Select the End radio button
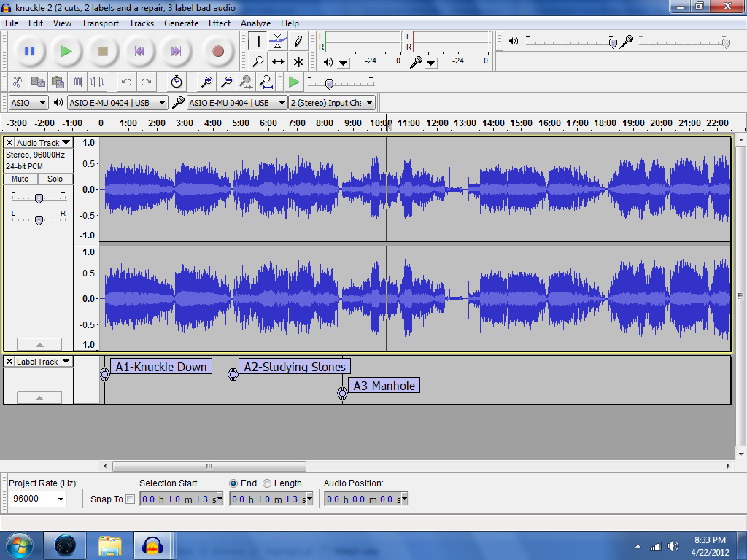The width and height of the screenshot is (747, 560). point(233,483)
